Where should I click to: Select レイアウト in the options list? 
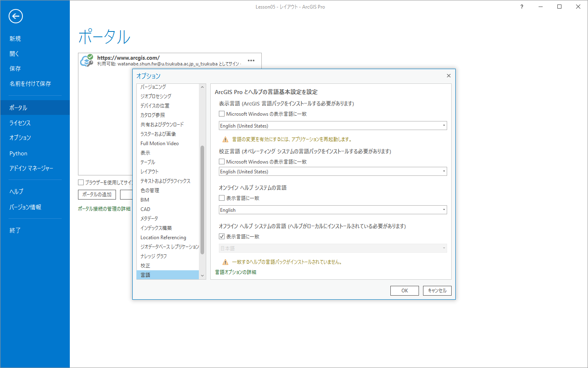(x=168, y=171)
